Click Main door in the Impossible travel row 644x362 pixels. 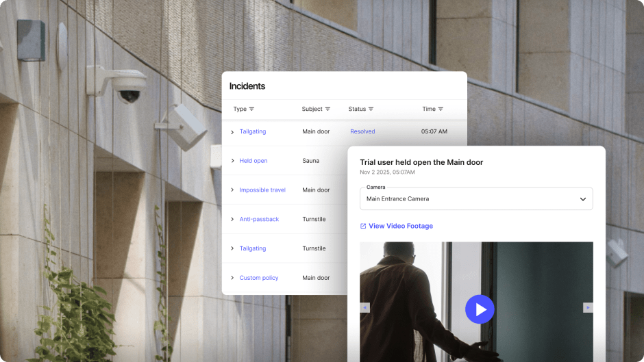pyautogui.click(x=317, y=190)
